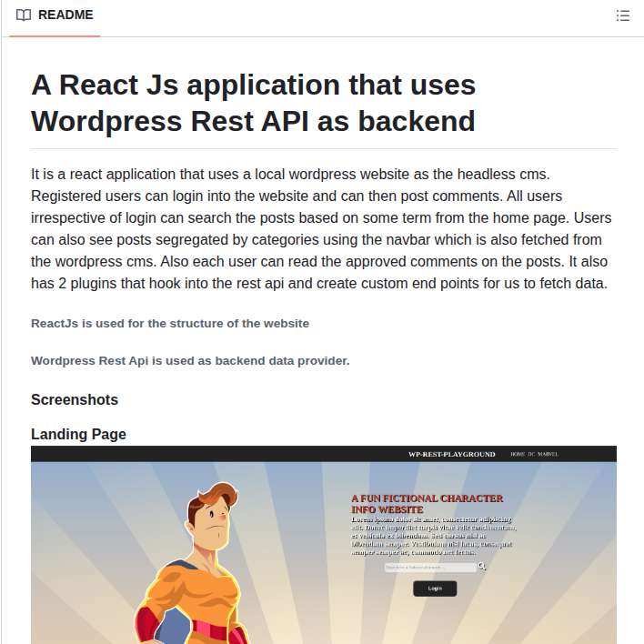Click the Screenshots heading
The height and width of the screenshot is (644, 644).
tap(75, 399)
